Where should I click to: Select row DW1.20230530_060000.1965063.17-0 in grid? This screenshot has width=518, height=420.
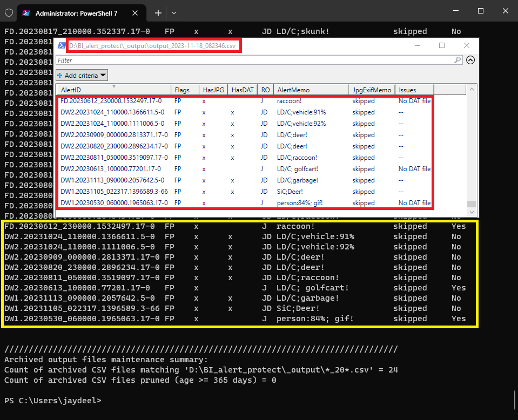tap(245, 203)
